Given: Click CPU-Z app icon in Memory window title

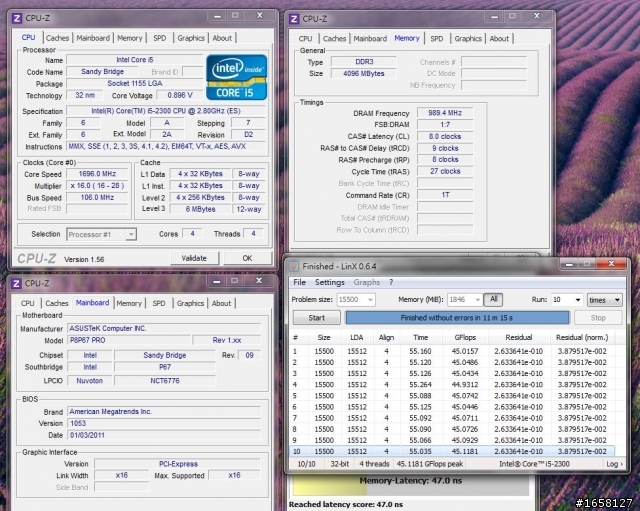Looking at the screenshot, I should pos(294,19).
